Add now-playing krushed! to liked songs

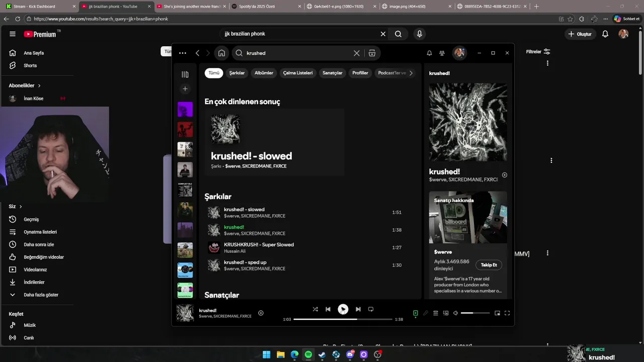click(261, 313)
